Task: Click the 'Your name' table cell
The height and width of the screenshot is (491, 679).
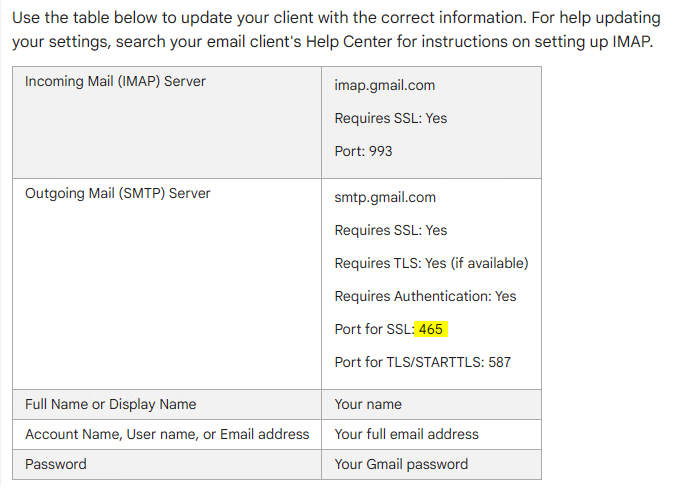Action: coord(431,404)
